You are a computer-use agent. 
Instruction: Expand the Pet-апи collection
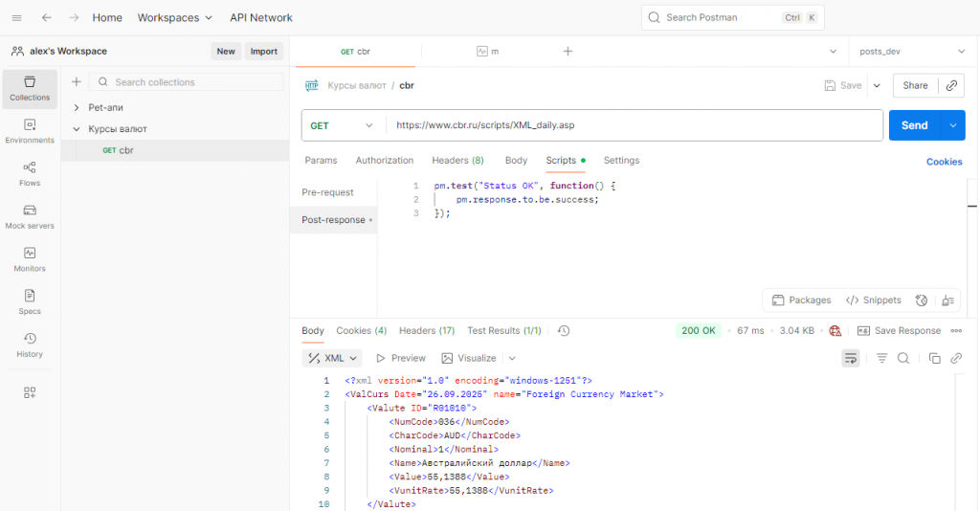pos(77,108)
